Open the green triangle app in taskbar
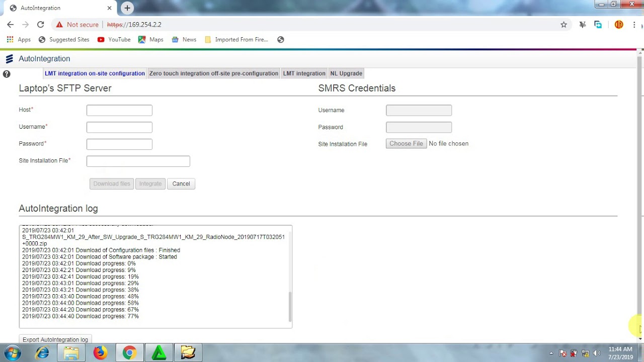This screenshot has width=644, height=362. 159,353
